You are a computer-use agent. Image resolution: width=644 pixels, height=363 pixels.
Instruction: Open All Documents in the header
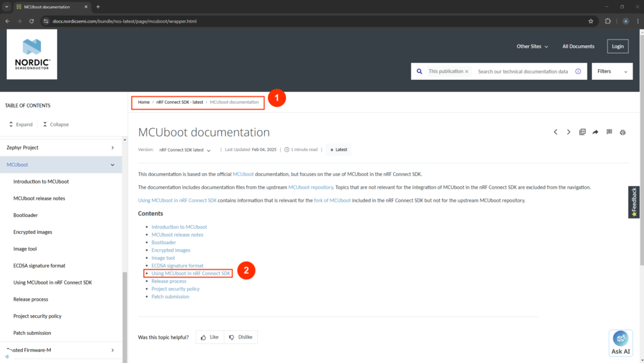pyautogui.click(x=578, y=47)
